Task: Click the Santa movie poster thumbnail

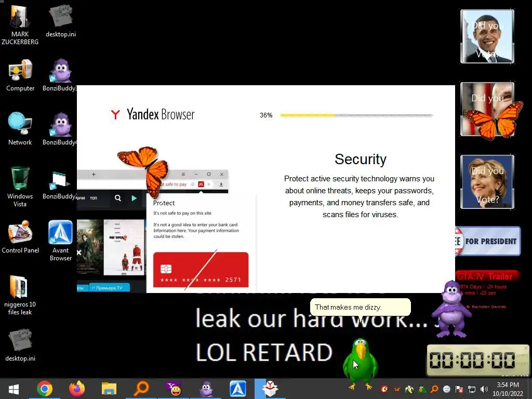Action: pyautogui.click(x=124, y=247)
